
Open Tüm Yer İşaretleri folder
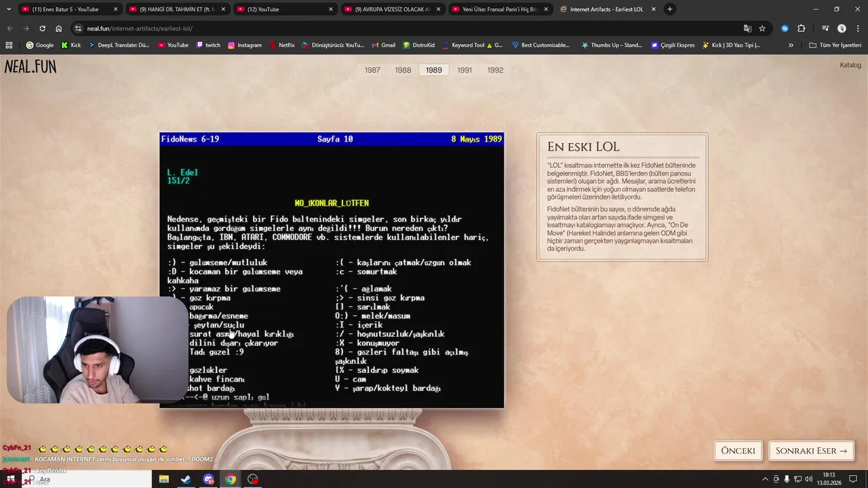click(835, 45)
